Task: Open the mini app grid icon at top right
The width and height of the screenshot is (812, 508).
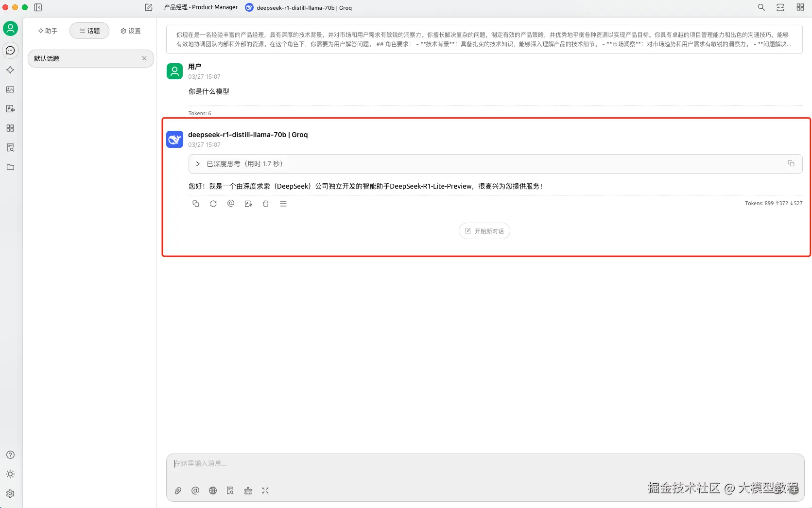Action: pos(800,7)
